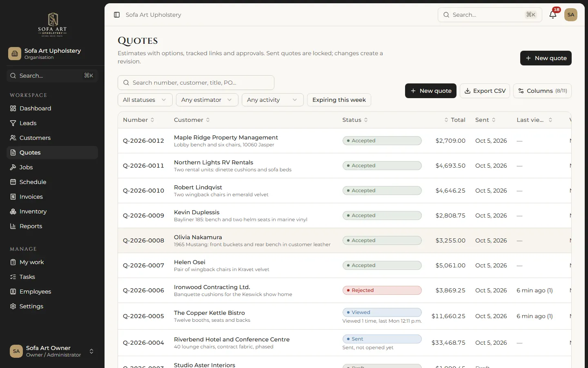Sort by the Last viewed column

pos(535,120)
